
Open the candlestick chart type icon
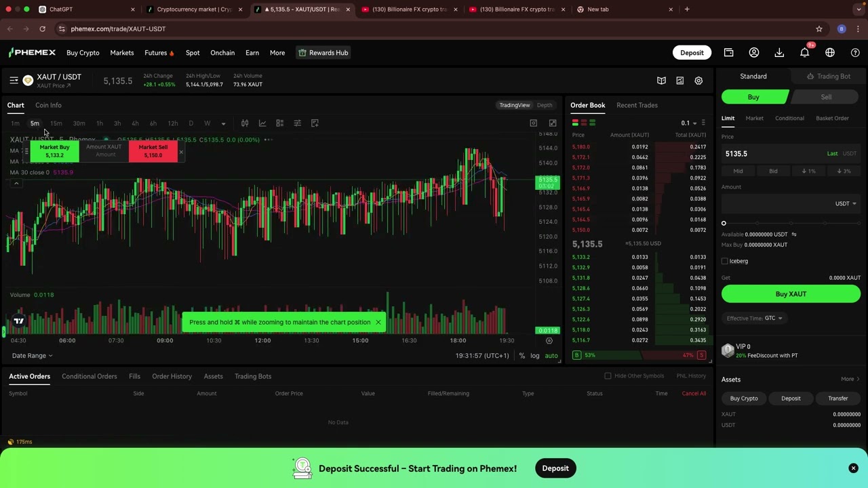point(245,123)
